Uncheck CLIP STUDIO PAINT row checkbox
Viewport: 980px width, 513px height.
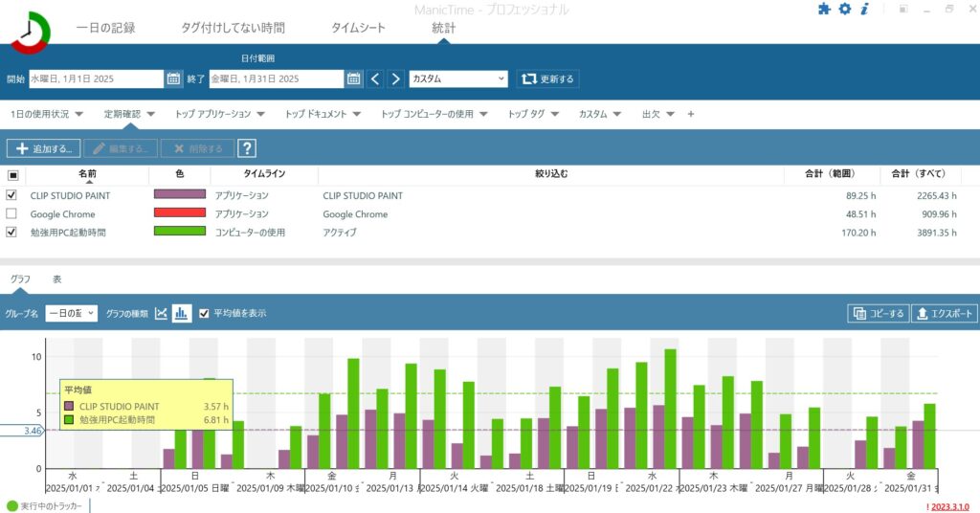point(11,195)
